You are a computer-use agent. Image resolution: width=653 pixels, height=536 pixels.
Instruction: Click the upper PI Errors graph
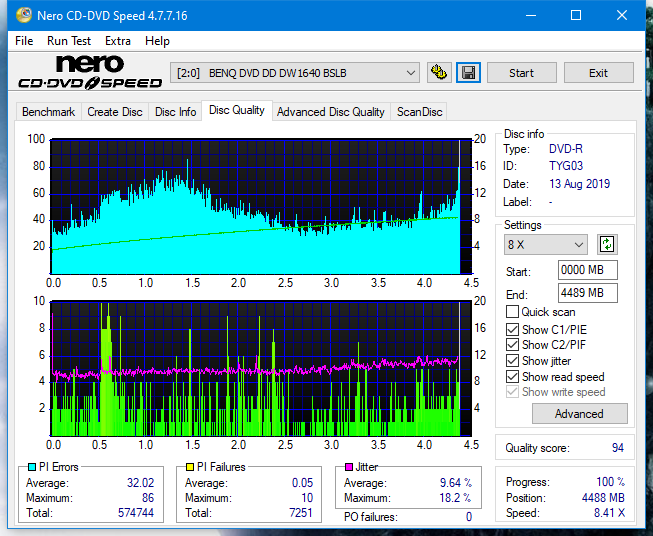click(x=261, y=207)
